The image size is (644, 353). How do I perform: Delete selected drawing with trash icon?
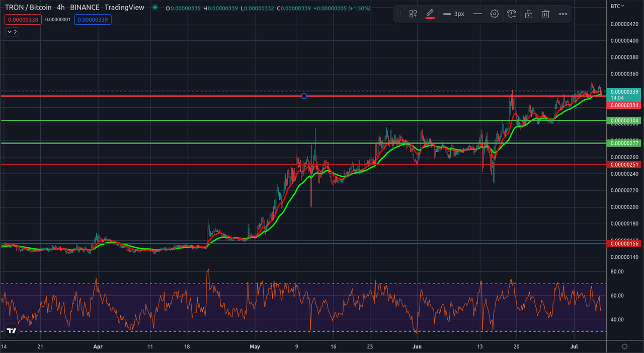pyautogui.click(x=545, y=14)
